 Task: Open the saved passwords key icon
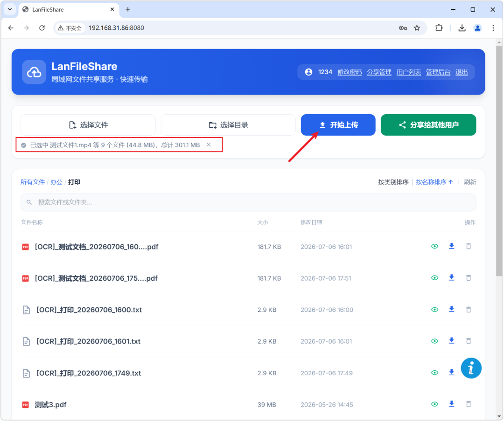[x=403, y=28]
